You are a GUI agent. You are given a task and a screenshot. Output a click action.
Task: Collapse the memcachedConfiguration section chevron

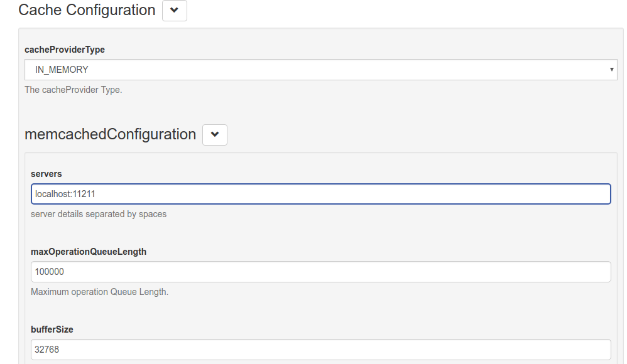point(215,134)
